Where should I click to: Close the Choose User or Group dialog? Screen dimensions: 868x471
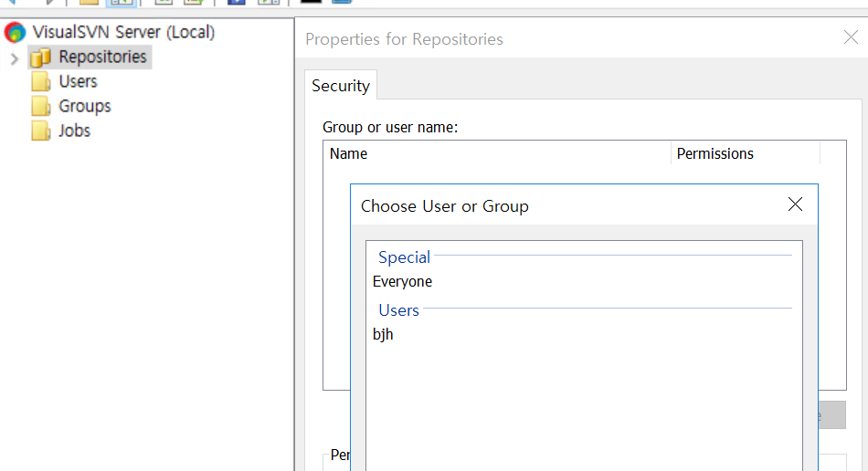(x=795, y=204)
